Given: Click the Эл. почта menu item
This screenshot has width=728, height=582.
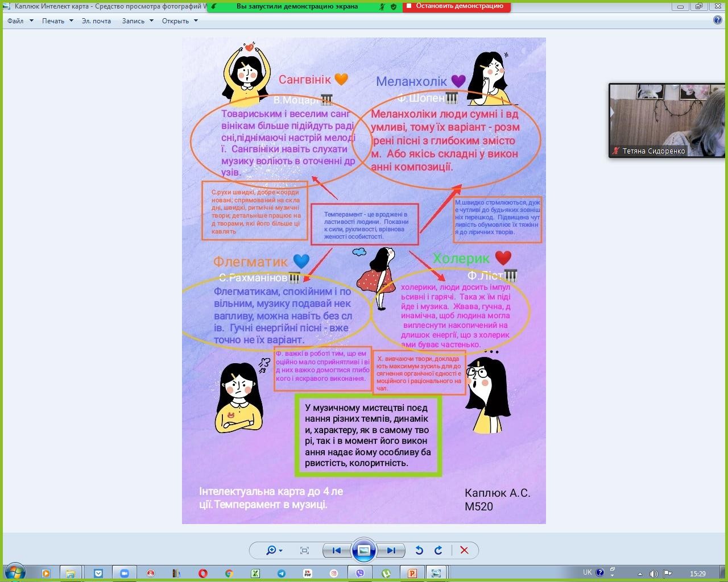Looking at the screenshot, I should click(96, 21).
